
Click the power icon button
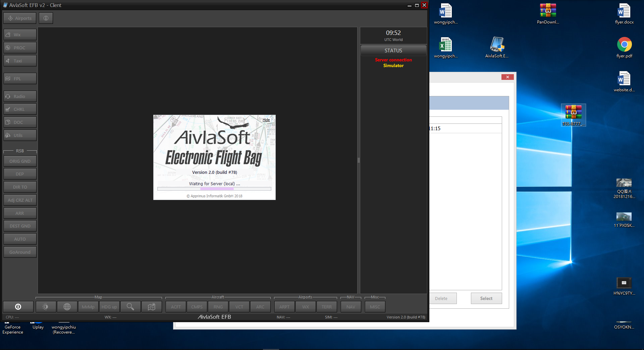pyautogui.click(x=18, y=307)
